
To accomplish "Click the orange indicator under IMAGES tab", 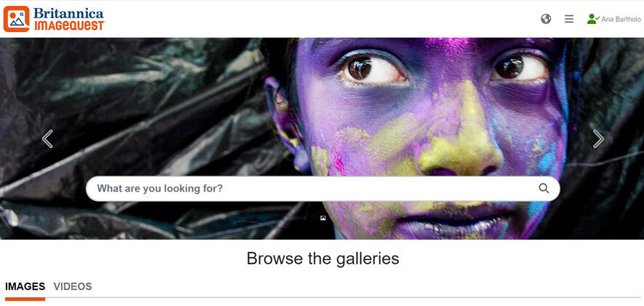I will pyautogui.click(x=25, y=299).
